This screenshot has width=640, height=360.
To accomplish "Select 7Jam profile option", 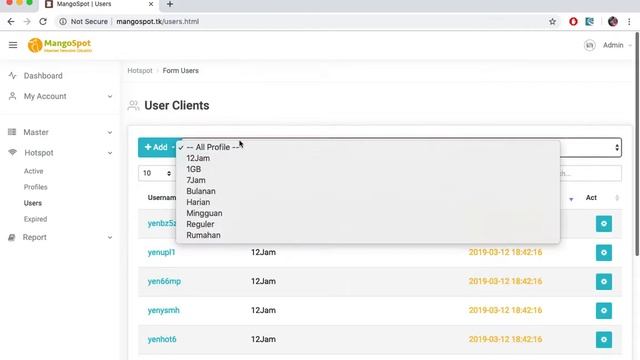I will coord(368,180).
